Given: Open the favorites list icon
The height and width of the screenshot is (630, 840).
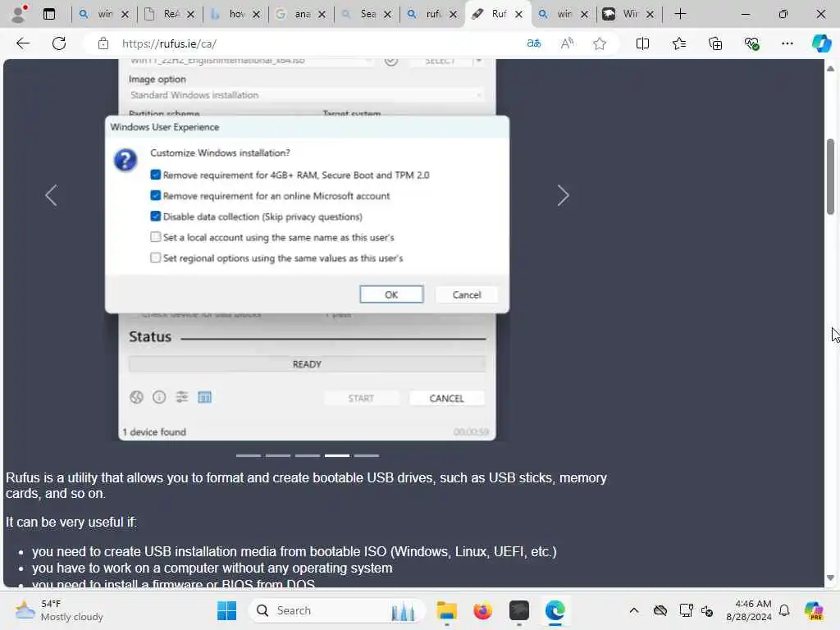Looking at the screenshot, I should (x=678, y=43).
